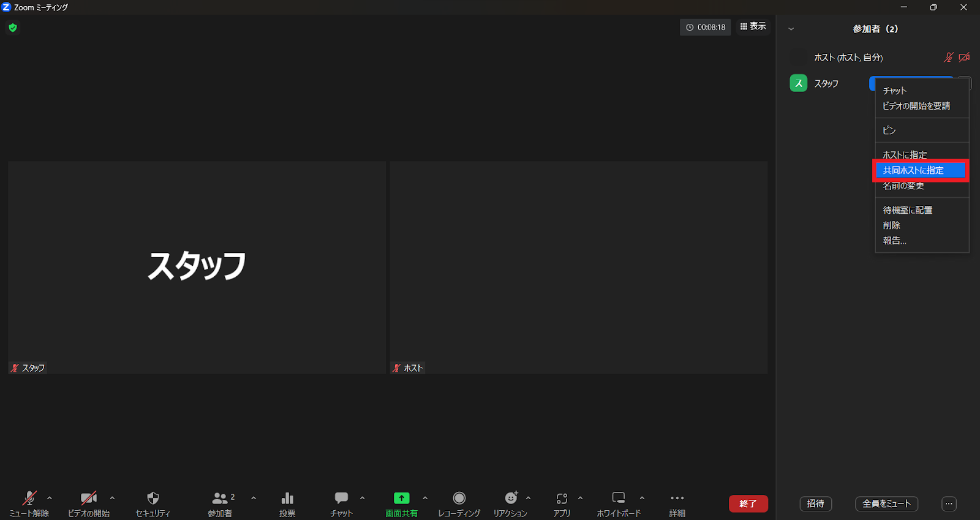980x520 pixels.
Task: Unmute microphone with ミュート解除 button
Action: click(29, 499)
